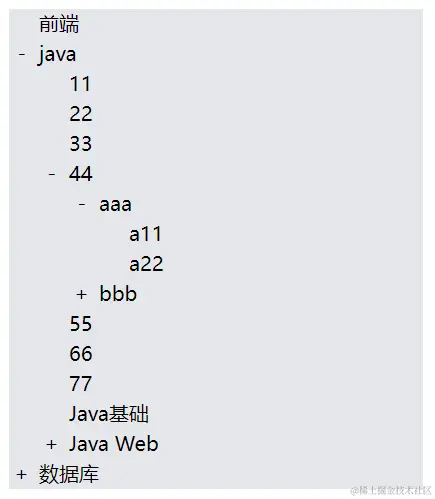Select item 55 in the tree
The height and width of the screenshot is (499, 435).
tap(81, 324)
